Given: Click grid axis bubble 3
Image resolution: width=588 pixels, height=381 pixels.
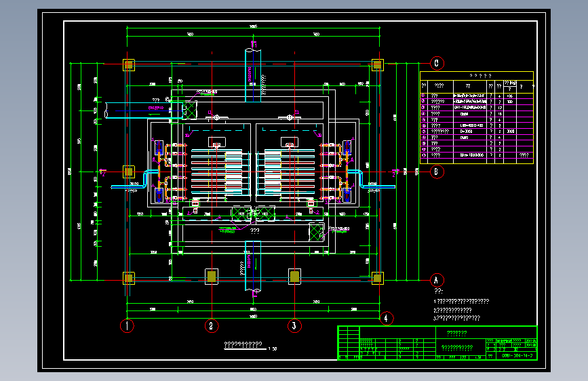Looking at the screenshot, I should click(x=294, y=325).
